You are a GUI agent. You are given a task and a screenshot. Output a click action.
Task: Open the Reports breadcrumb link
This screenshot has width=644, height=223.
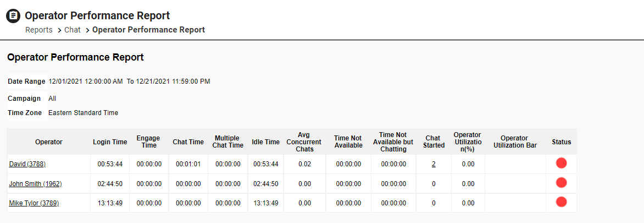[39, 30]
